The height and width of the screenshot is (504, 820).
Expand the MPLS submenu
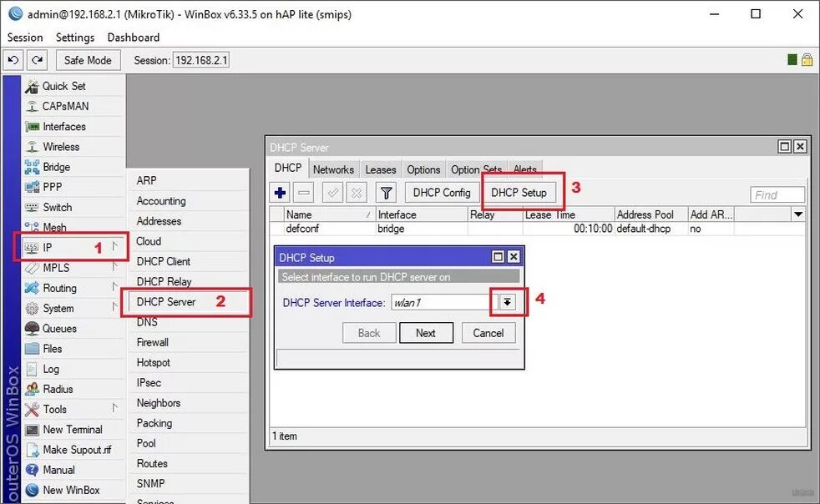(x=73, y=268)
